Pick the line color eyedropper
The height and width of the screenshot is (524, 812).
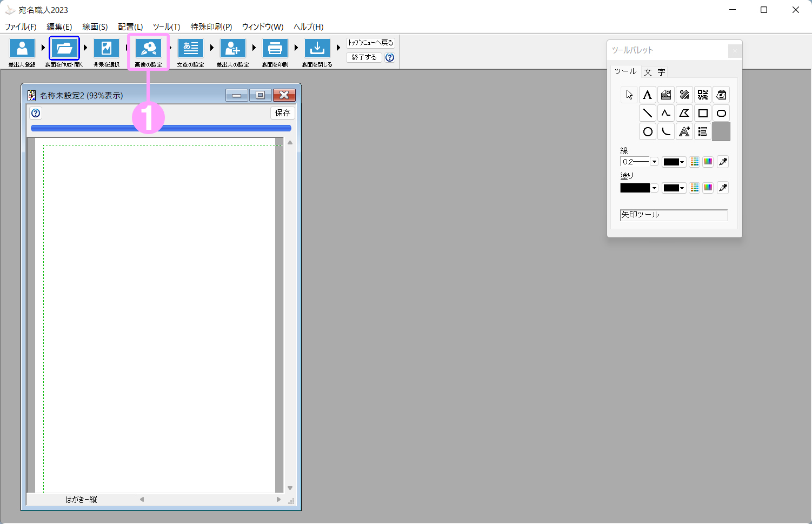coord(723,162)
